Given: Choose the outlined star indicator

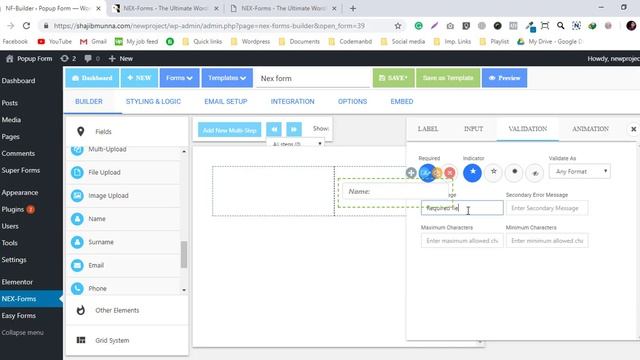Looking at the screenshot, I should click(x=493, y=173).
